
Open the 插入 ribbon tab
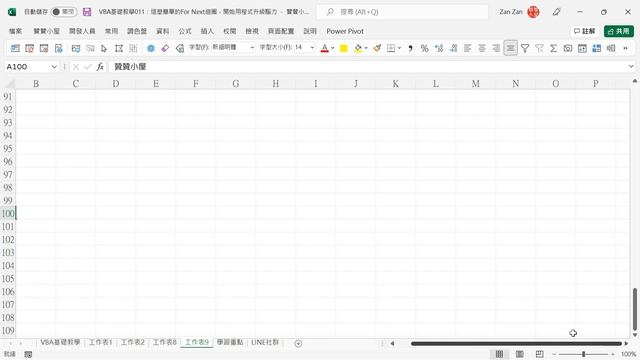point(207,31)
